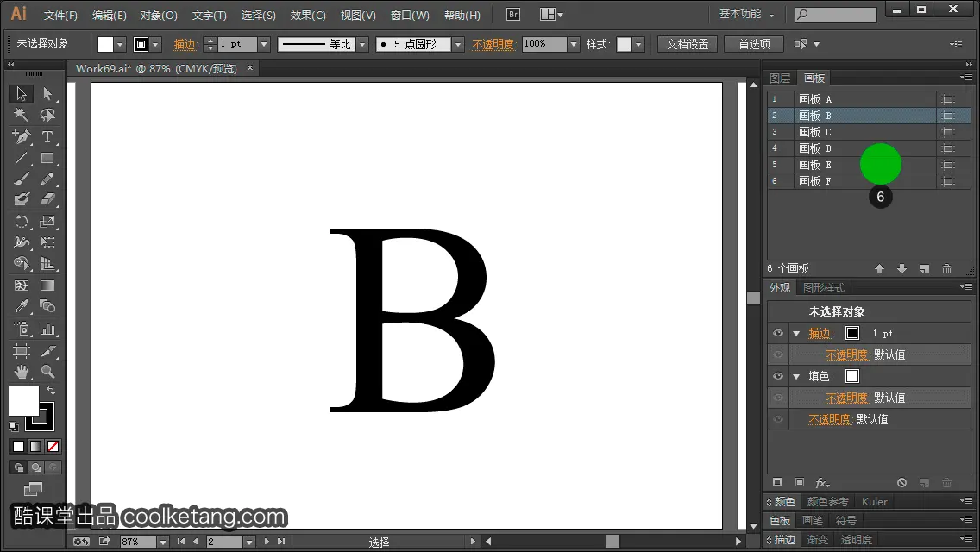Go to next artboard button
The width and height of the screenshot is (980, 552).
tap(267, 542)
